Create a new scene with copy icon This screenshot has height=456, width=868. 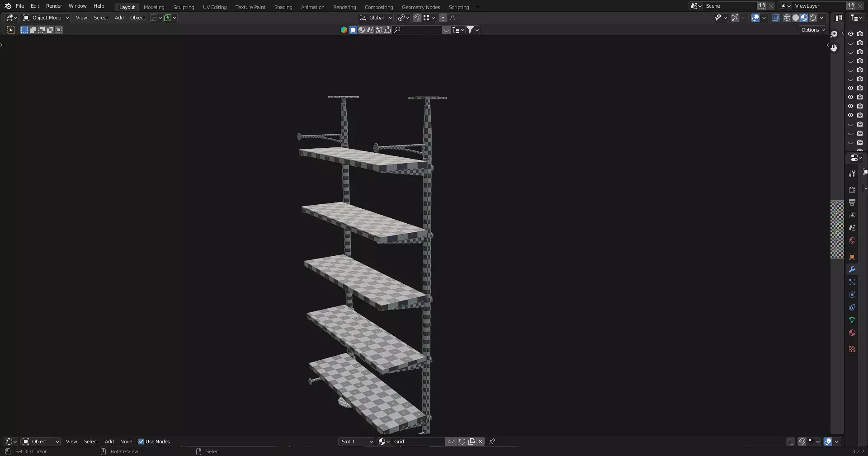point(762,6)
